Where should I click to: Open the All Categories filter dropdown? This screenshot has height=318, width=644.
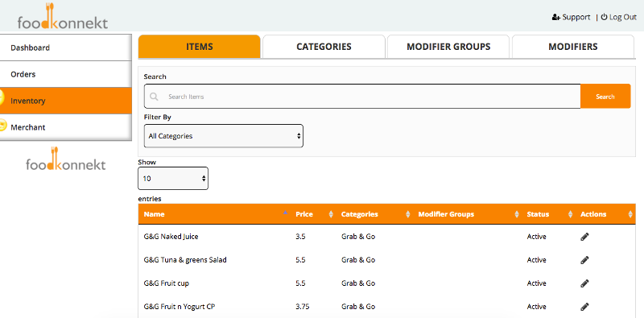tap(224, 136)
